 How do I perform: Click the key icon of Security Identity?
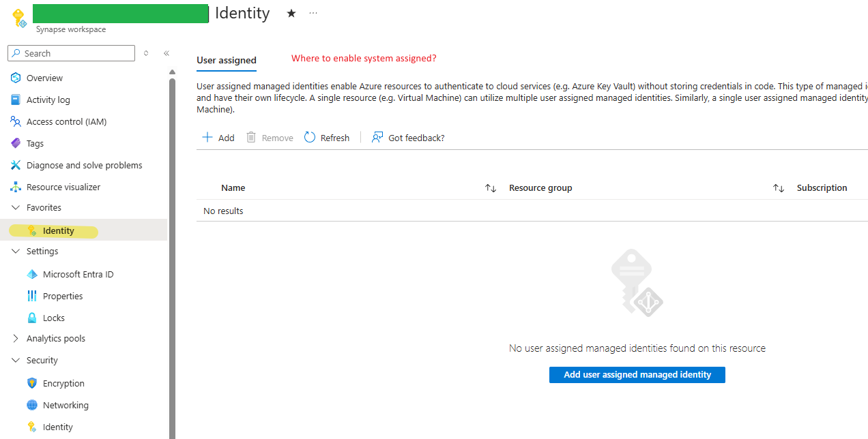point(32,427)
